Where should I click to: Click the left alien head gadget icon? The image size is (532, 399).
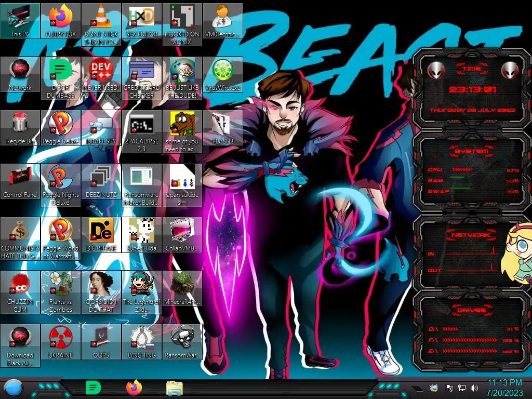436,71
